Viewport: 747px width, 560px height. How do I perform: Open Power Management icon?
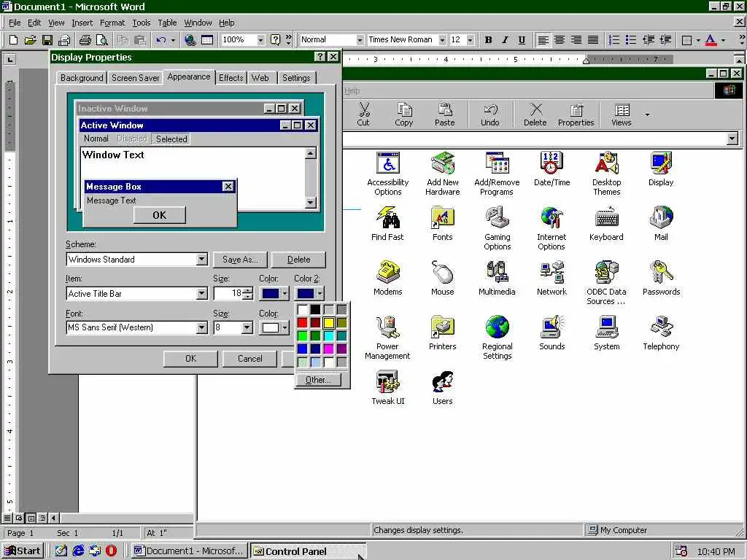387,338
